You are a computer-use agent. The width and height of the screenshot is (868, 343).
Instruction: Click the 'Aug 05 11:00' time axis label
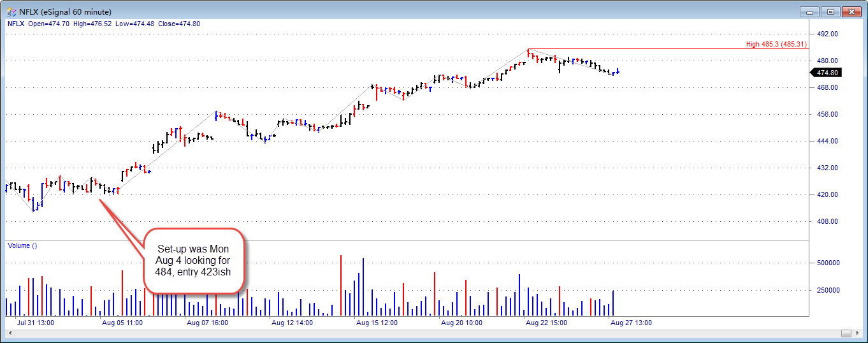tap(122, 323)
